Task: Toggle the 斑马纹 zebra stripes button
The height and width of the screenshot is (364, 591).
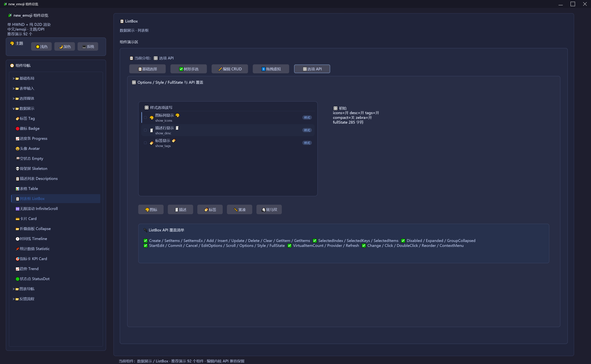Action: click(269, 210)
